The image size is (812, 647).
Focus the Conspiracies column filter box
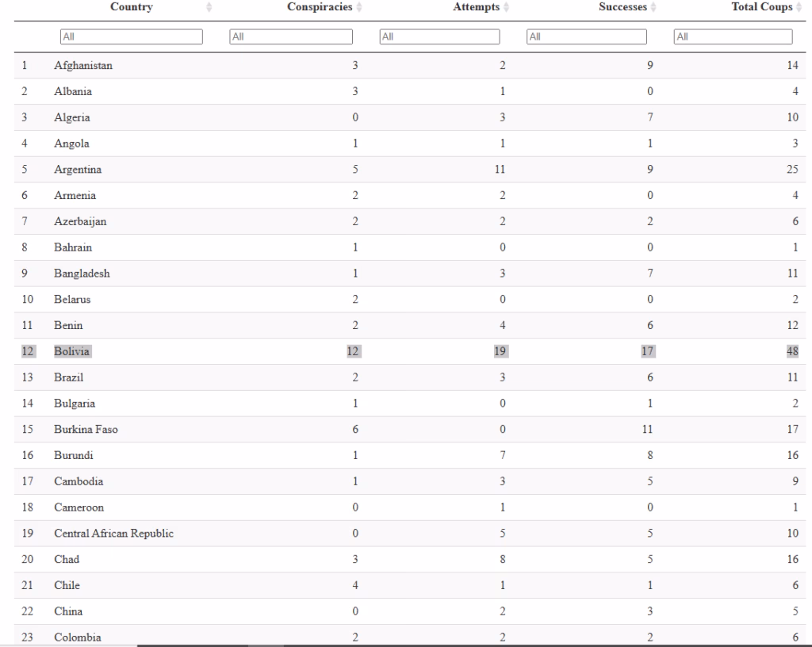(x=290, y=36)
